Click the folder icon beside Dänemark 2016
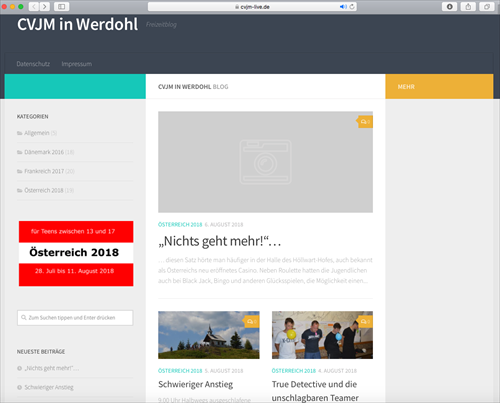 (19, 152)
